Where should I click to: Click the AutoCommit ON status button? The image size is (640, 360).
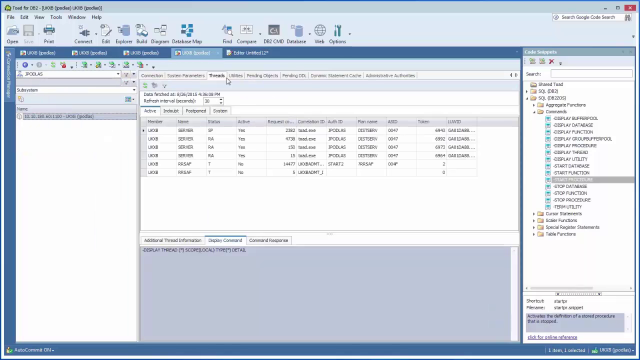(31, 350)
